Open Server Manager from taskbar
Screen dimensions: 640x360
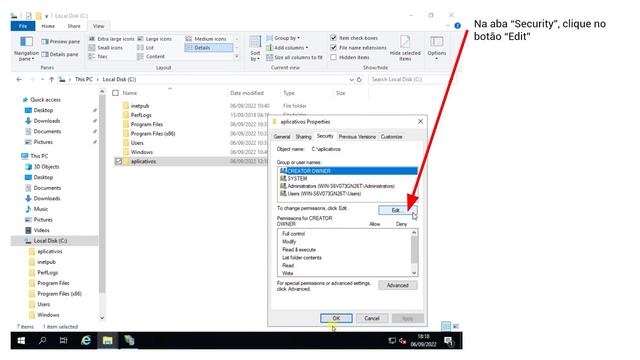pos(129,340)
